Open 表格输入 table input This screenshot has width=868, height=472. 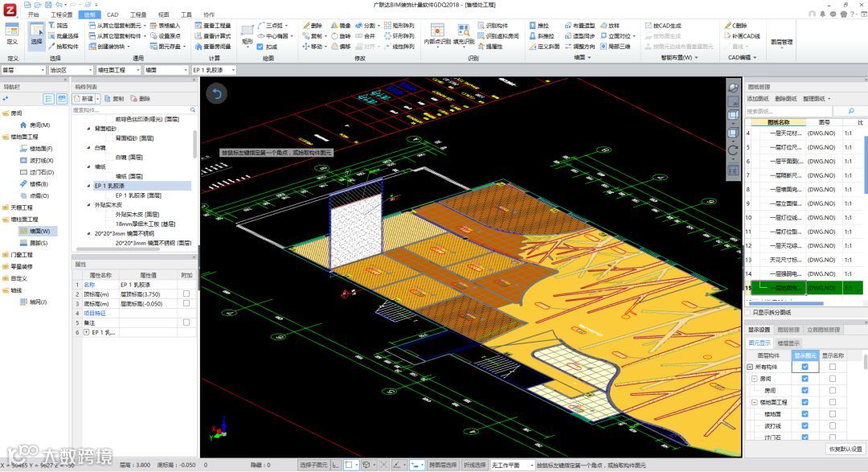click(165, 26)
